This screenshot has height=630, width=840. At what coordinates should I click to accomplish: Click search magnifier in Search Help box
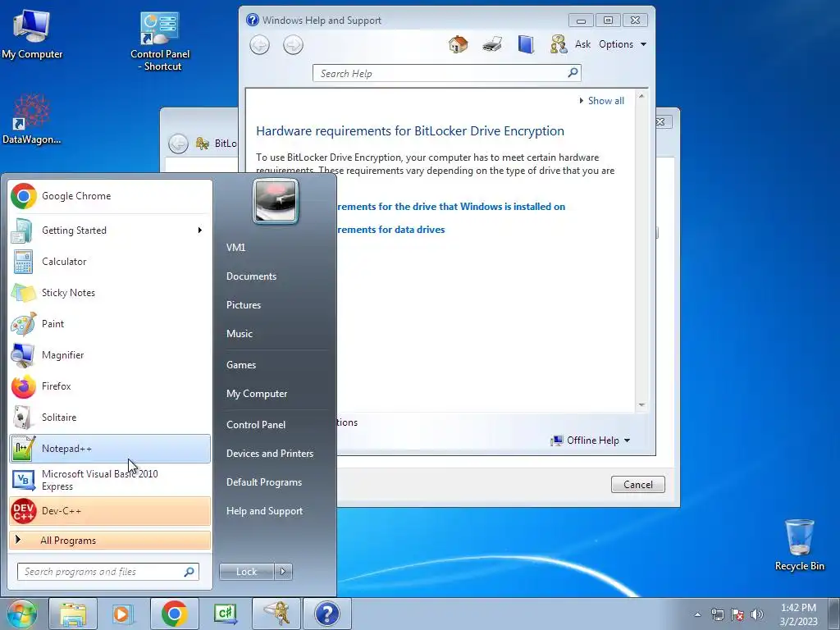coord(573,72)
